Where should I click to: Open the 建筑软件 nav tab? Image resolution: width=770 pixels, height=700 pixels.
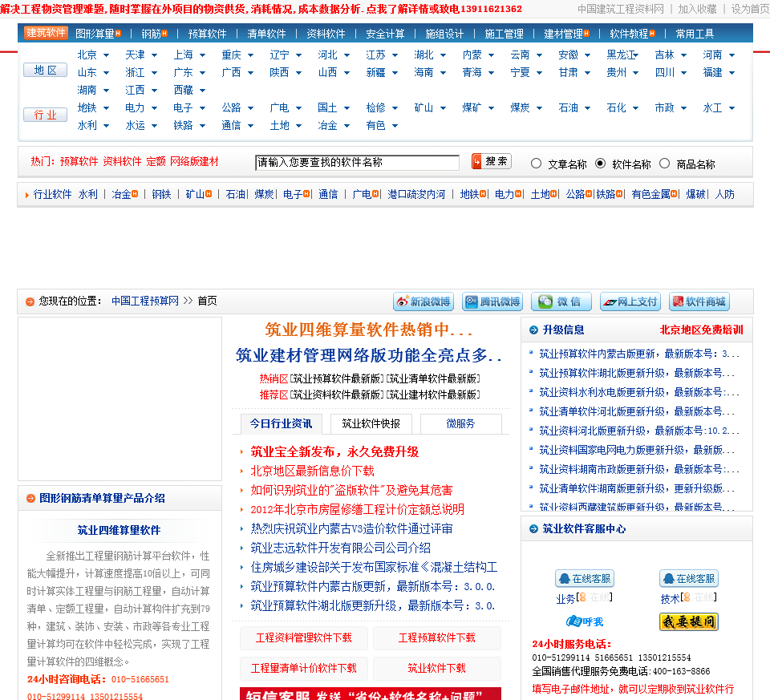click(46, 33)
